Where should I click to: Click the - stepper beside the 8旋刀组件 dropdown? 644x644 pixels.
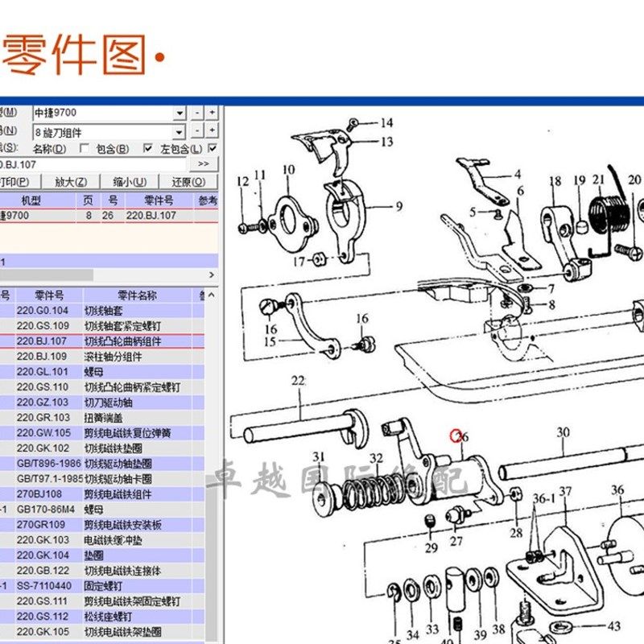pos(196,130)
